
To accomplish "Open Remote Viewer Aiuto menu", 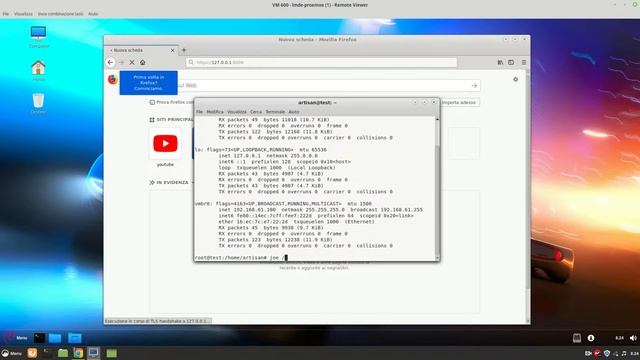I will click(x=93, y=14).
